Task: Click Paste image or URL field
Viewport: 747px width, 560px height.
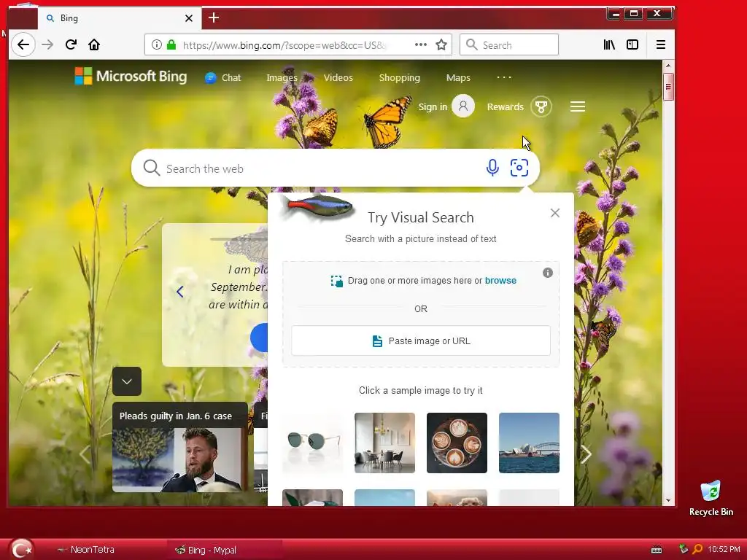Action: [421, 341]
